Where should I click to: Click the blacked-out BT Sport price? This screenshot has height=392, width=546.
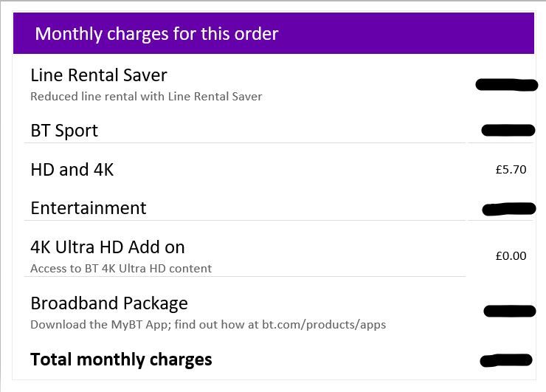click(508, 131)
